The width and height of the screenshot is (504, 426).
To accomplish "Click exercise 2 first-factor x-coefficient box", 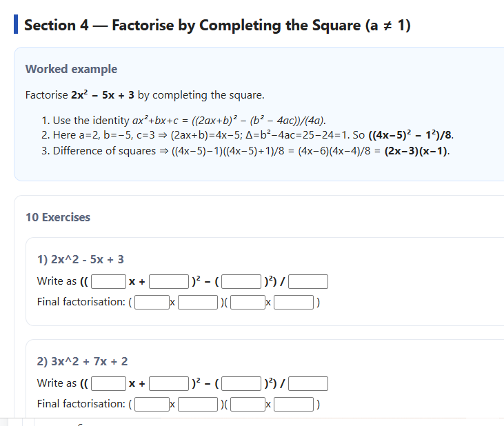I will click(x=152, y=404).
